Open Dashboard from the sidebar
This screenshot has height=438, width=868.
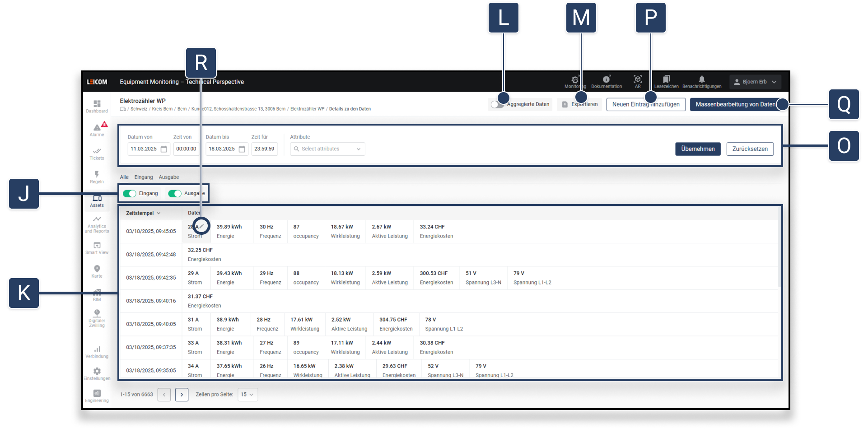coord(97,106)
